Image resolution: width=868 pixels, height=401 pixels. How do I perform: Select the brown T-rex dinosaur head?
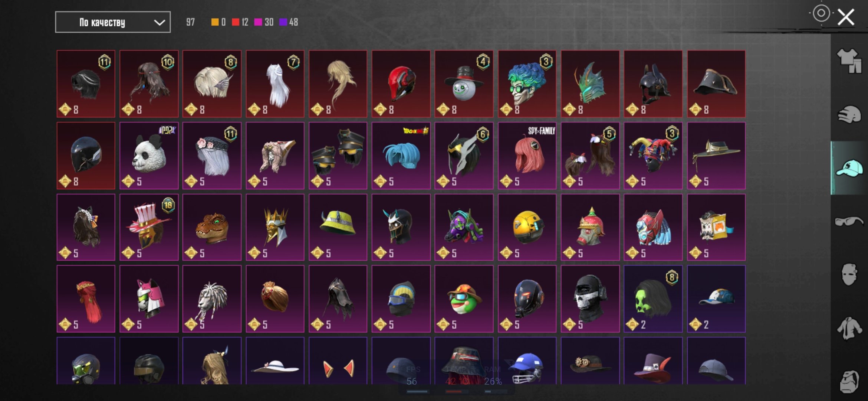(212, 227)
